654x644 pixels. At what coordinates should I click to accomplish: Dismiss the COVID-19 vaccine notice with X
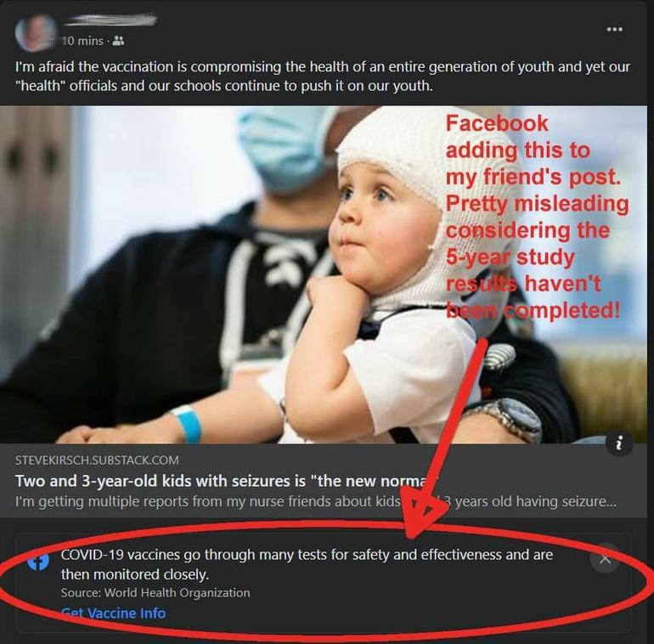click(605, 558)
